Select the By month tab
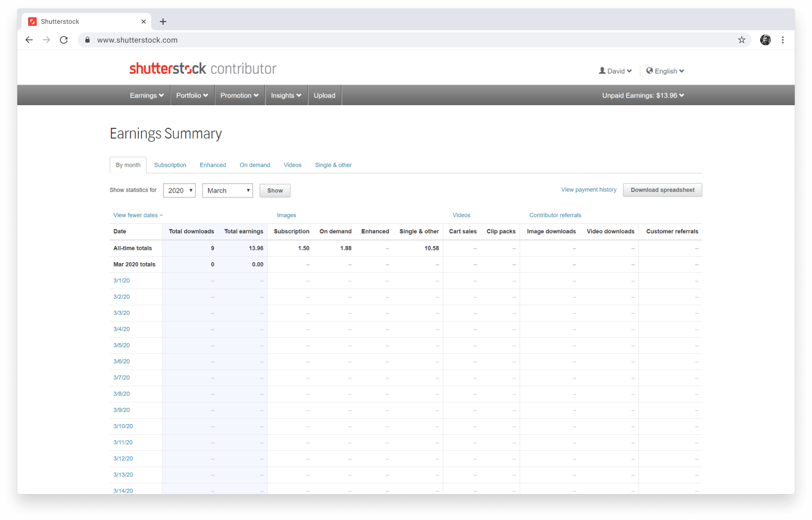Image resolution: width=812 pixels, height=520 pixels. [128, 165]
